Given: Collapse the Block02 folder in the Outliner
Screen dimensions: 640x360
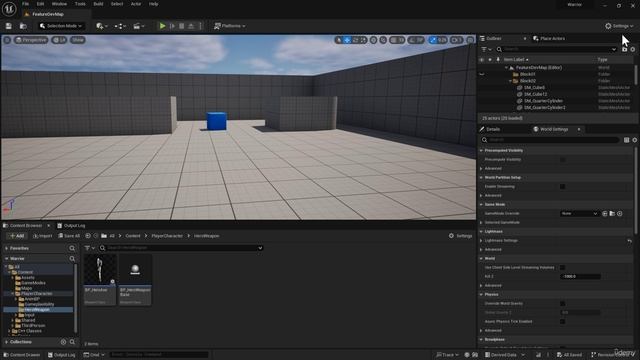Looking at the screenshot, I should pyautogui.click(x=510, y=81).
